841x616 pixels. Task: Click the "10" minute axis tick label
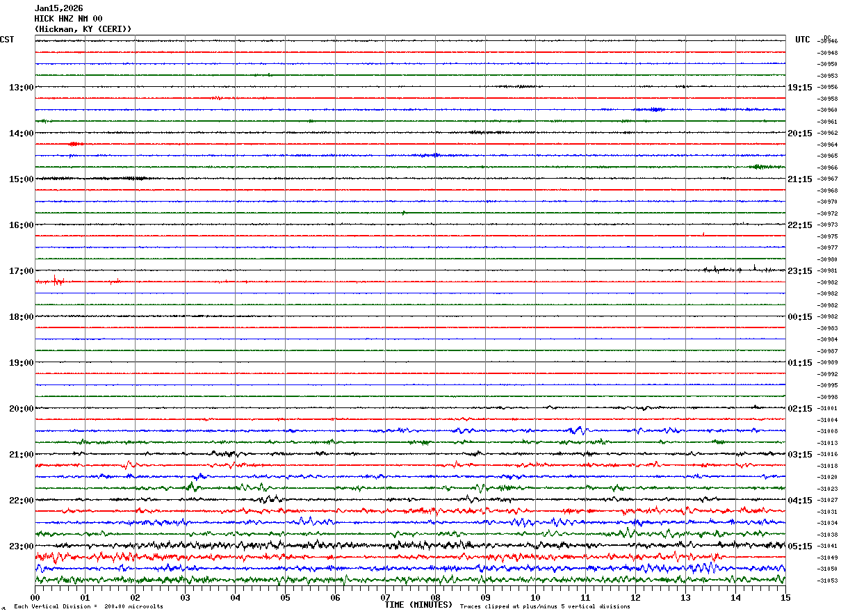tap(535, 597)
